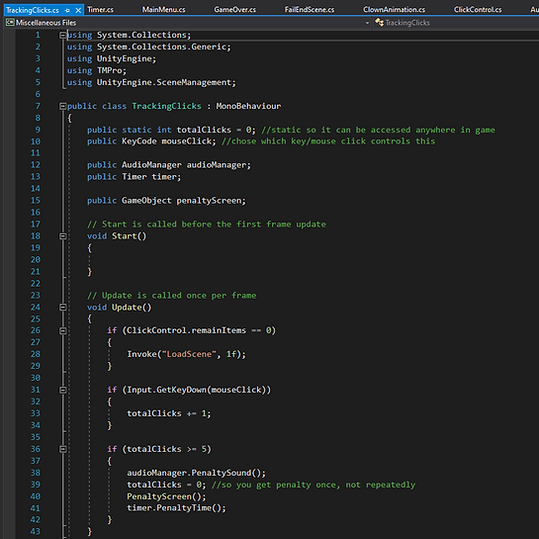The width and height of the screenshot is (539, 539).
Task: Select the ClownAnimation.cs tab
Action: point(394,10)
